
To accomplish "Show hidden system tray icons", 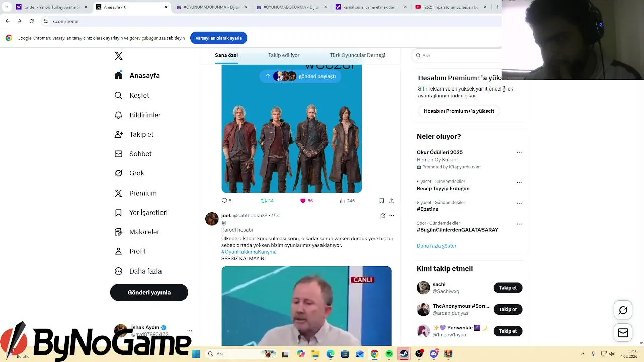I will (x=583, y=354).
